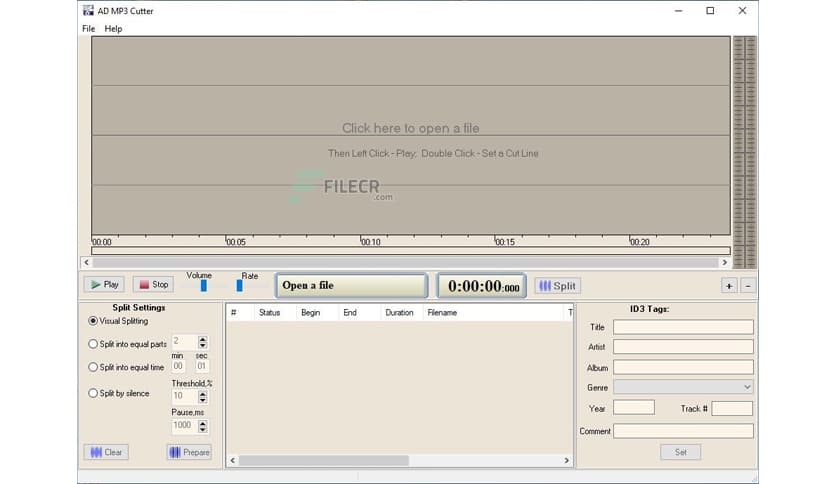Increase the Threshold percentage
This screenshot has height=484, width=836.
point(203,393)
